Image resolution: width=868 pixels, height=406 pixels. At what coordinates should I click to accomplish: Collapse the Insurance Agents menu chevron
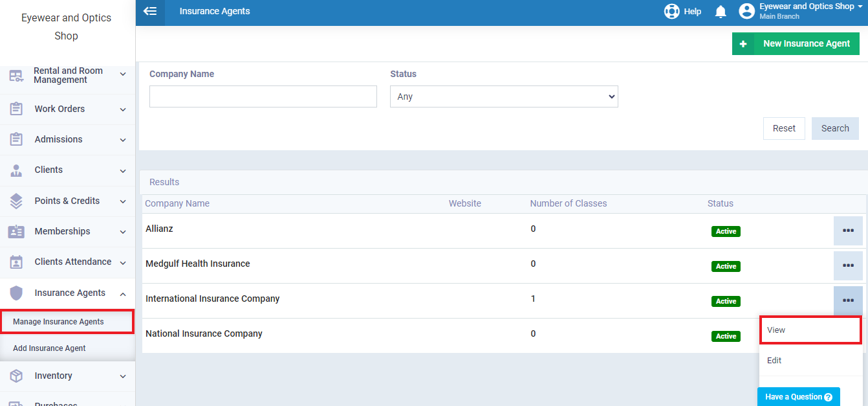tap(123, 293)
